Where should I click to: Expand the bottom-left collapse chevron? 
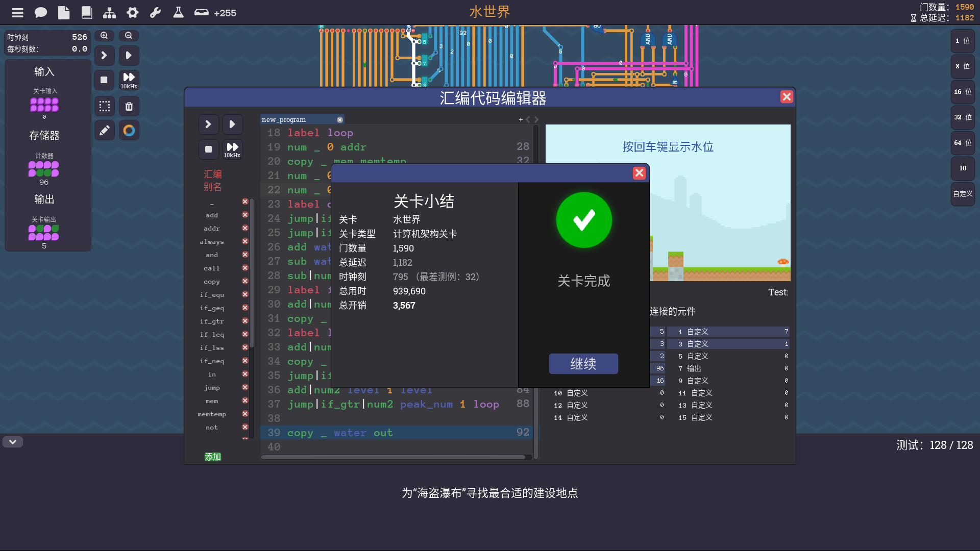pyautogui.click(x=13, y=442)
